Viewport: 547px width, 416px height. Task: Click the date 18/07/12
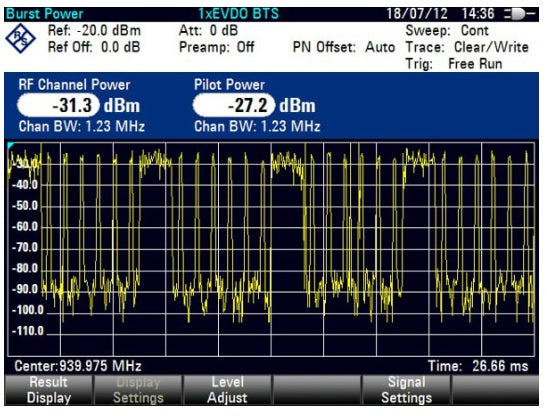(417, 14)
